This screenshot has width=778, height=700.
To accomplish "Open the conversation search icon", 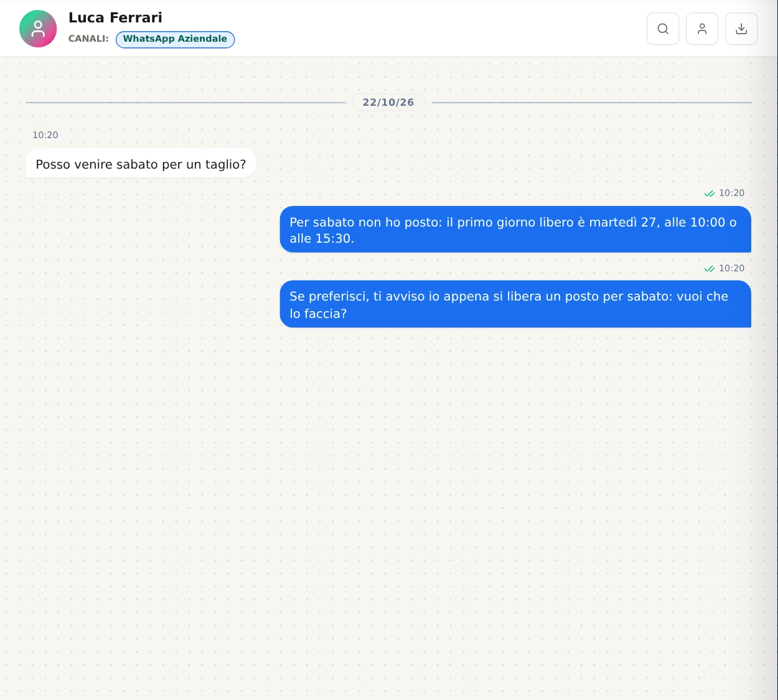I will 663,29.
